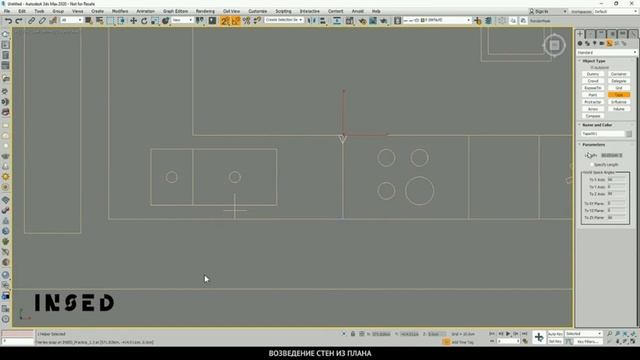This screenshot has width=640, height=360.
Task: Collapse the Name and Color rollout
Action: click(597, 125)
